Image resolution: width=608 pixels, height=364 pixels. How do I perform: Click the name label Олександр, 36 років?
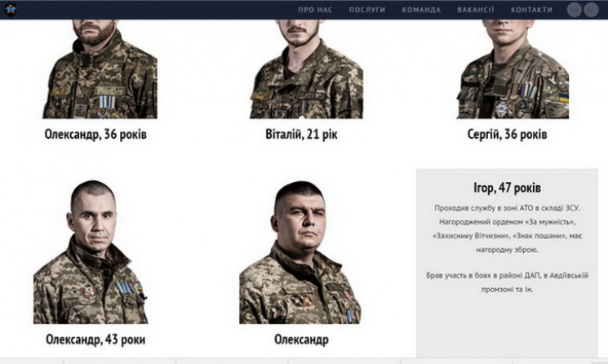coord(95,135)
